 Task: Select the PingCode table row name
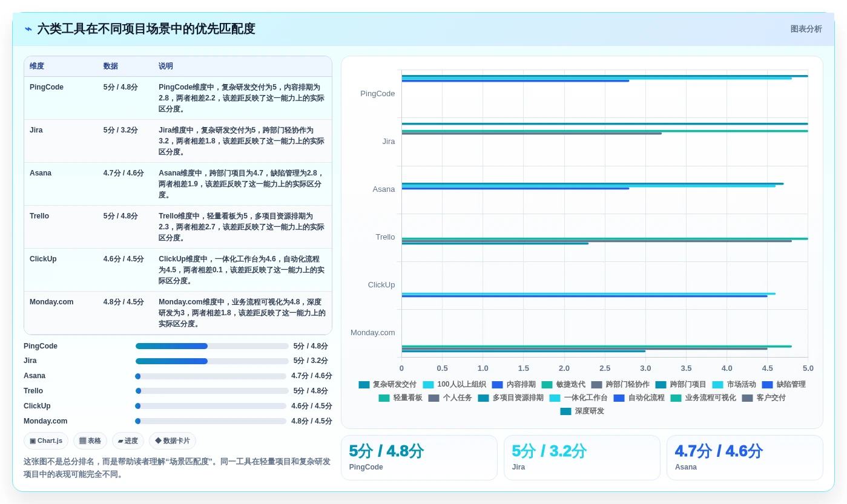point(47,87)
